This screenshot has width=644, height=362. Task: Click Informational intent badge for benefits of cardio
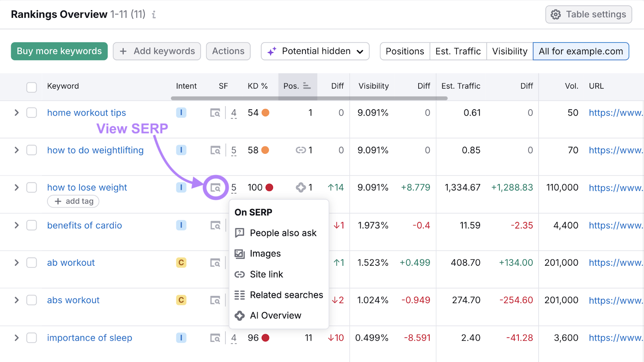click(181, 225)
